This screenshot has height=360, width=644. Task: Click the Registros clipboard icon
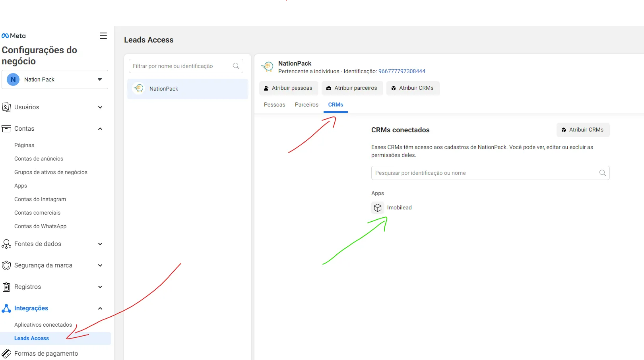[6, 287]
